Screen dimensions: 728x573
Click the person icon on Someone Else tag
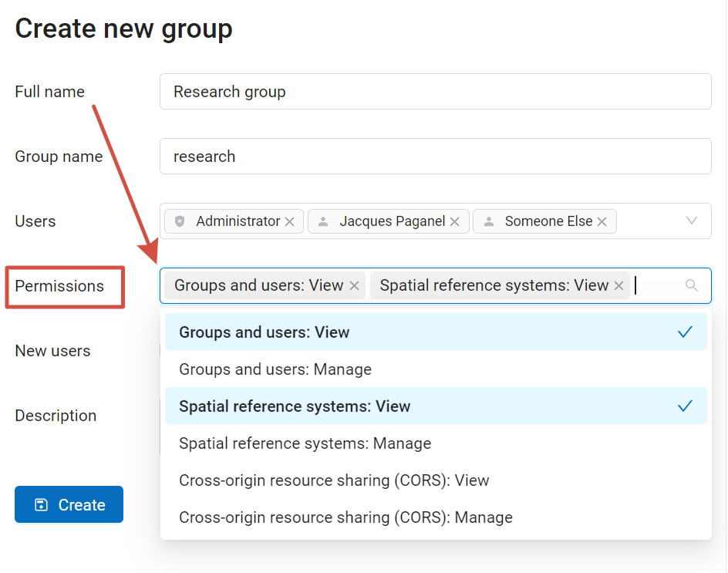pos(489,221)
